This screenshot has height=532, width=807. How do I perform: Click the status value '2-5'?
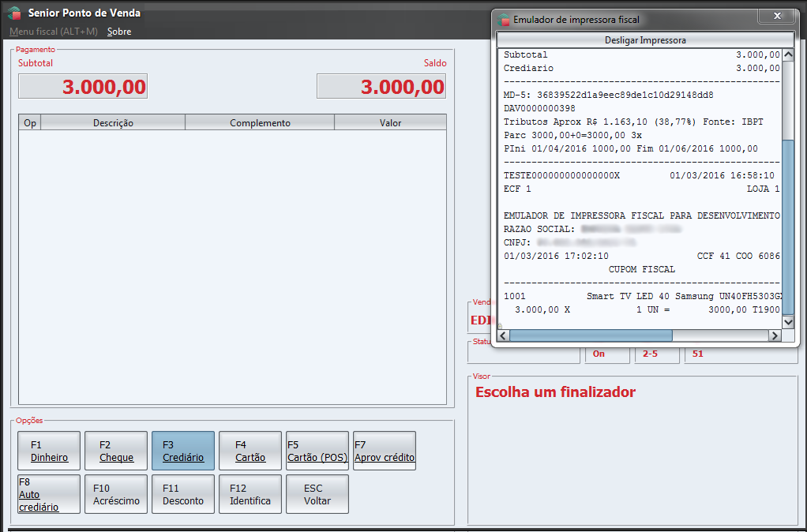click(650, 354)
